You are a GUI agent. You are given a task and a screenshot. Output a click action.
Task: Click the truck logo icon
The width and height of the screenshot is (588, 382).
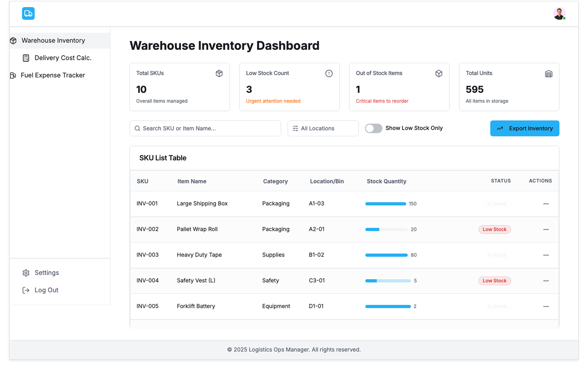pos(28,13)
